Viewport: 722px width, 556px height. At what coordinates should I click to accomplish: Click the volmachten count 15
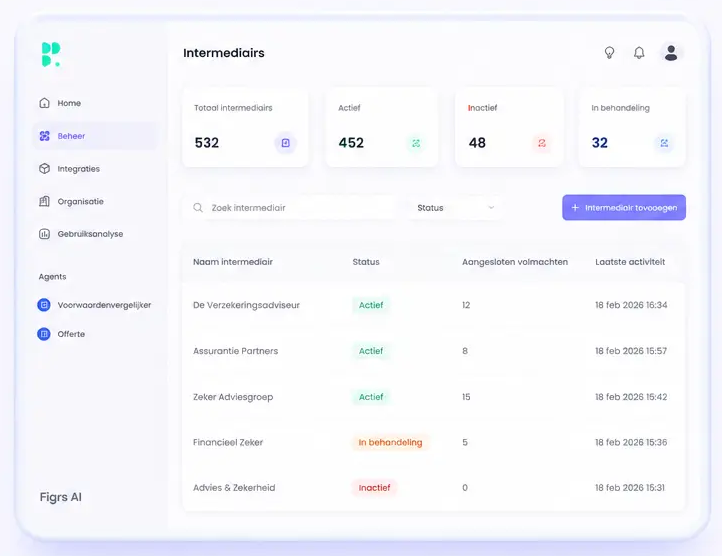tap(466, 397)
